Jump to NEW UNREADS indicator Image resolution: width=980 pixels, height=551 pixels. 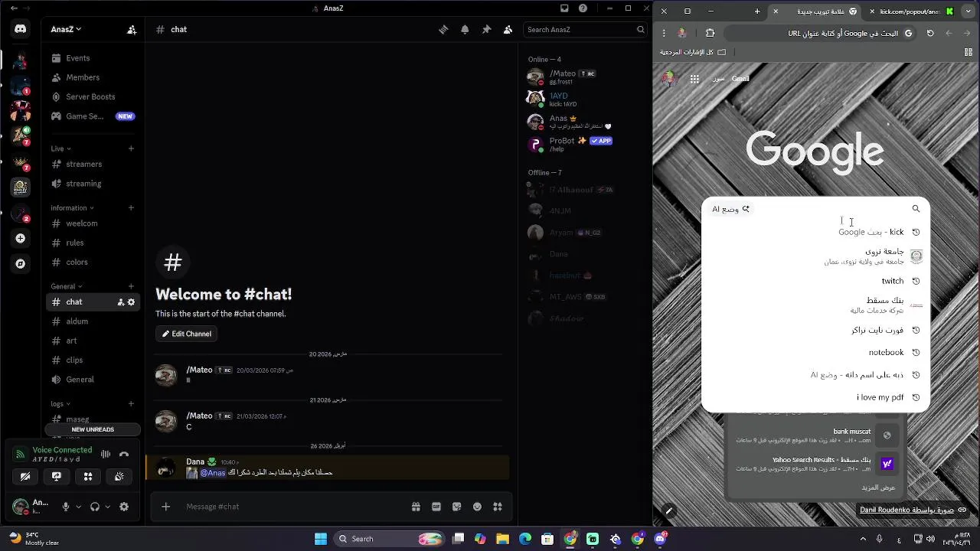(x=93, y=429)
